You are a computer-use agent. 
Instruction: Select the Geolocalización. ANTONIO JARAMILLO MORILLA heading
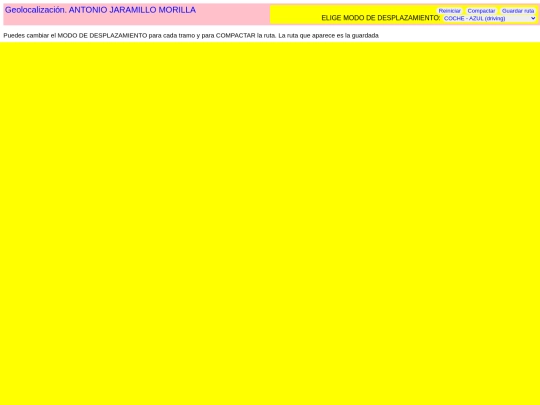pyautogui.click(x=100, y=10)
